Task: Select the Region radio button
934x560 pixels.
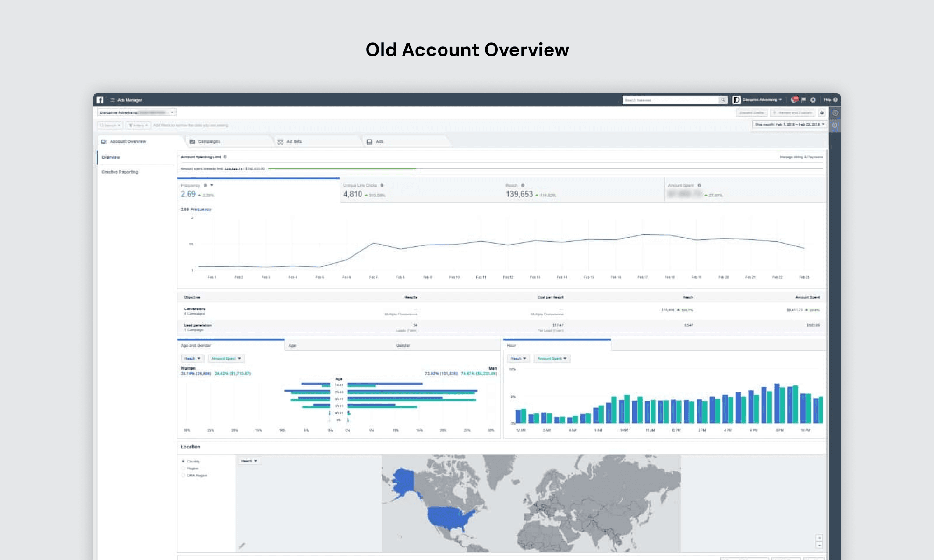Action: tap(183, 468)
